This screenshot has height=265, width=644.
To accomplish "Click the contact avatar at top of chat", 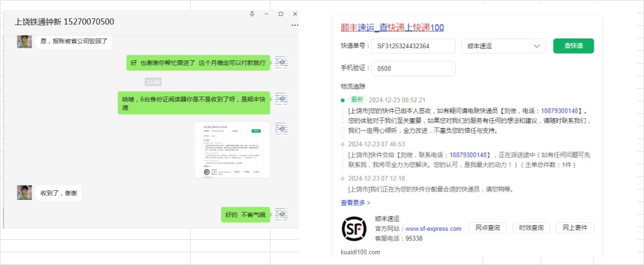I will [x=24, y=41].
